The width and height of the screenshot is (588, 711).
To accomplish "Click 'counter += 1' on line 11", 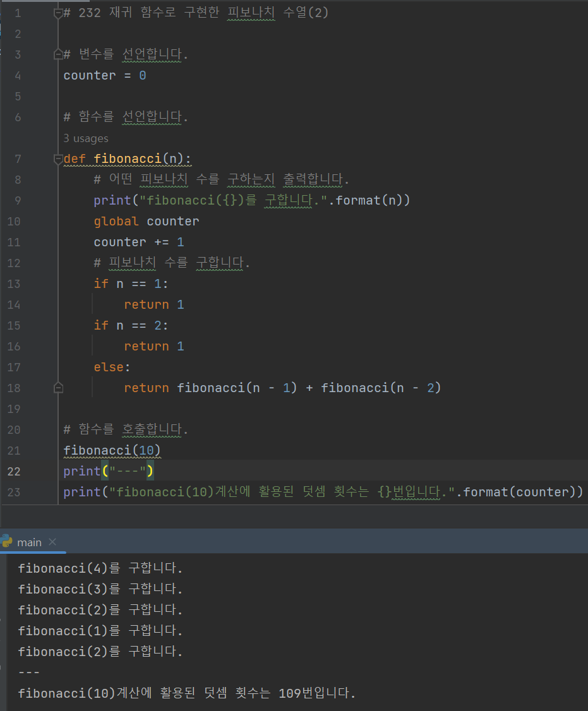I will [x=139, y=242].
